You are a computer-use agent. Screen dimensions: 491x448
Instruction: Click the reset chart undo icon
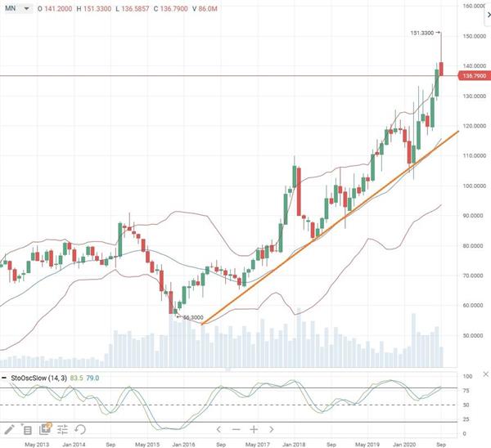(80, 429)
